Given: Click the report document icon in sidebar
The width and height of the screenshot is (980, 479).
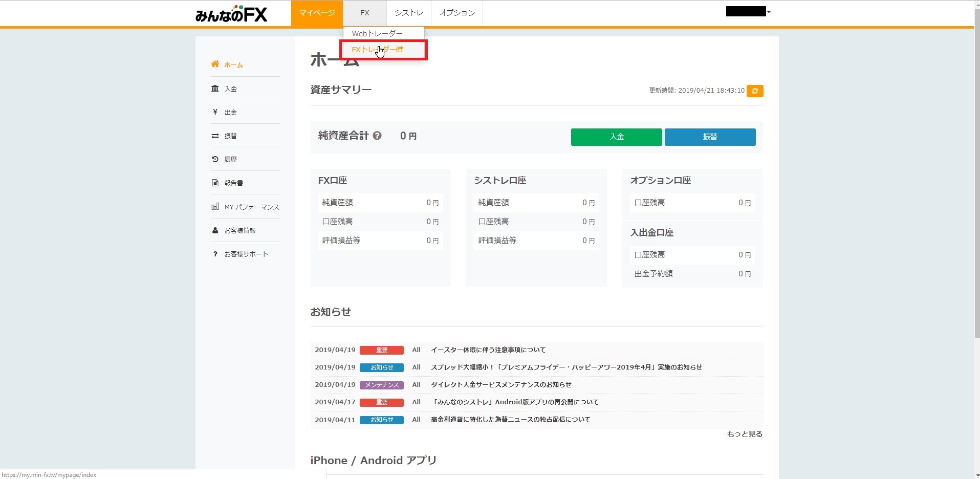Looking at the screenshot, I should coord(215,183).
